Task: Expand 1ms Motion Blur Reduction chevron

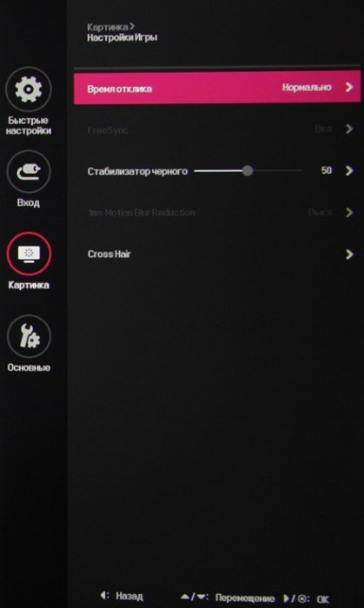Action: [x=349, y=213]
